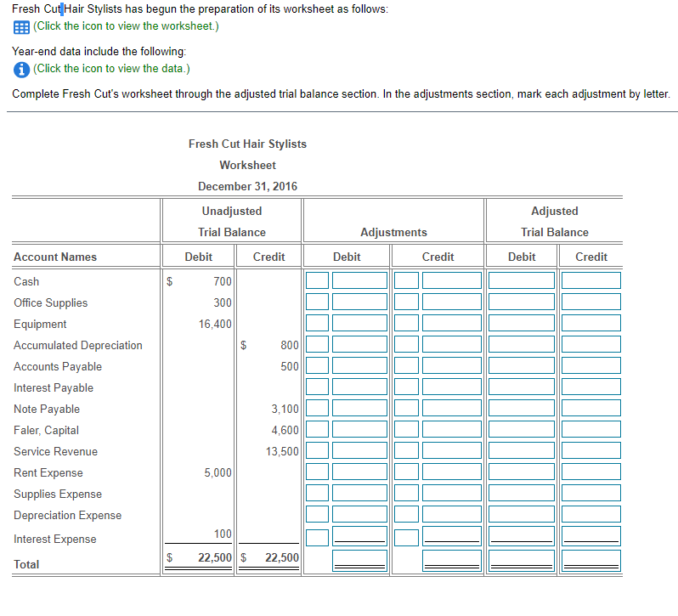Select Office Supplies adjusted debit field
This screenshot has height=616, width=678.
pyautogui.click(x=521, y=302)
